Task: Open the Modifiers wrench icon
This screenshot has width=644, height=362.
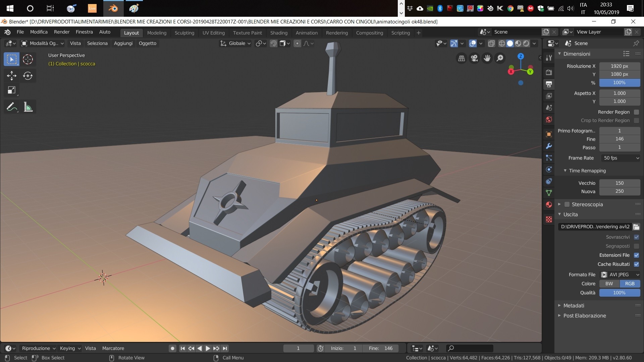Action: (x=549, y=146)
